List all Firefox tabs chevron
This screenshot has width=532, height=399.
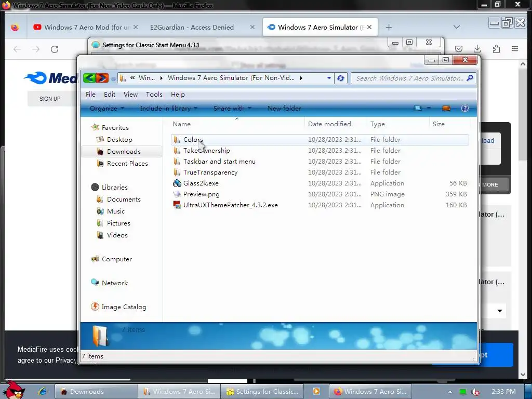(457, 27)
